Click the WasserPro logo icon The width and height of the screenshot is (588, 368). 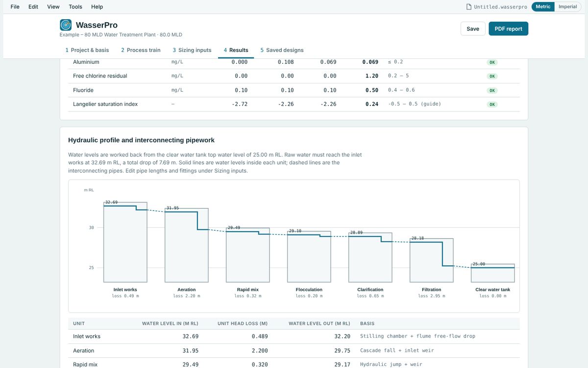66,25
